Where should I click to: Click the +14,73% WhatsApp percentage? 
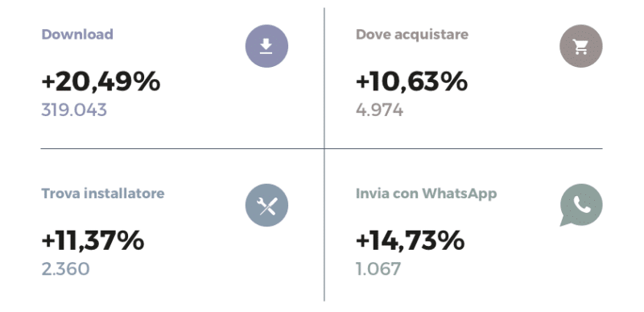pyautogui.click(x=410, y=241)
